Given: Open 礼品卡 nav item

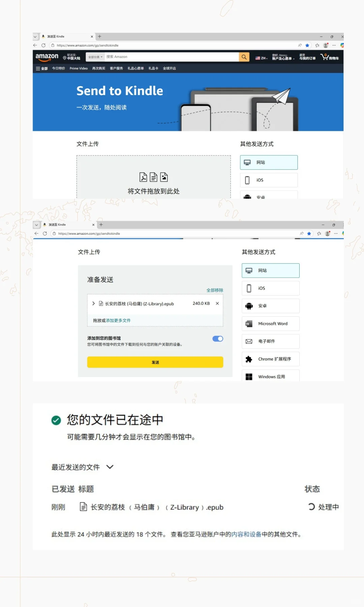Looking at the screenshot, I should click(153, 68).
